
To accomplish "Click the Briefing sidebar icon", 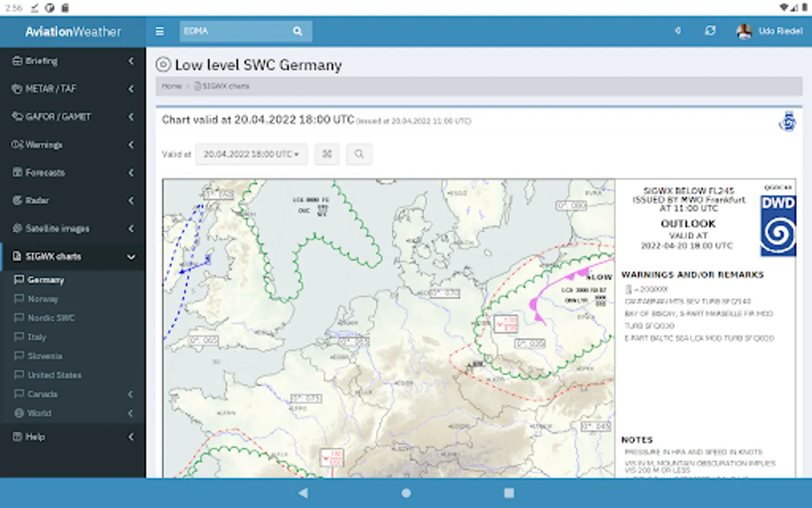I will [17, 61].
